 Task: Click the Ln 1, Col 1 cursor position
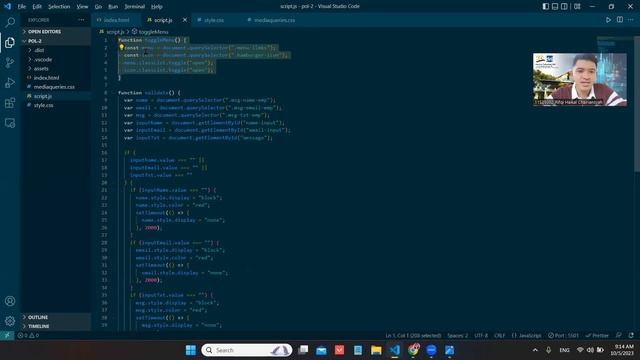pyautogui.click(x=413, y=335)
